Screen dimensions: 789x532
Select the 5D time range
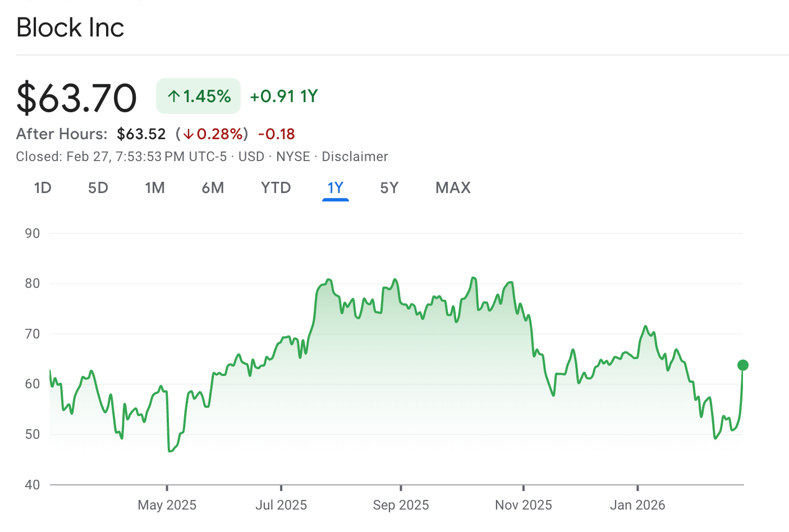click(x=98, y=188)
